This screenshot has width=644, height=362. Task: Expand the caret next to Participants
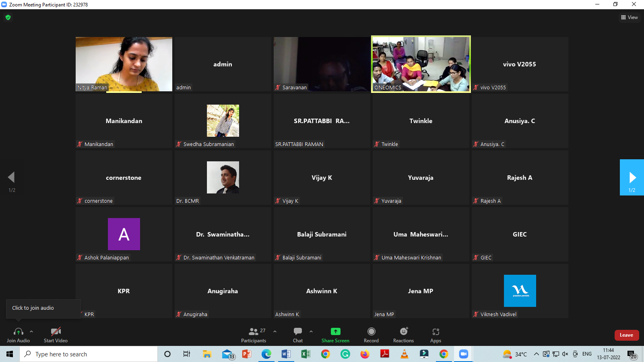click(275, 331)
